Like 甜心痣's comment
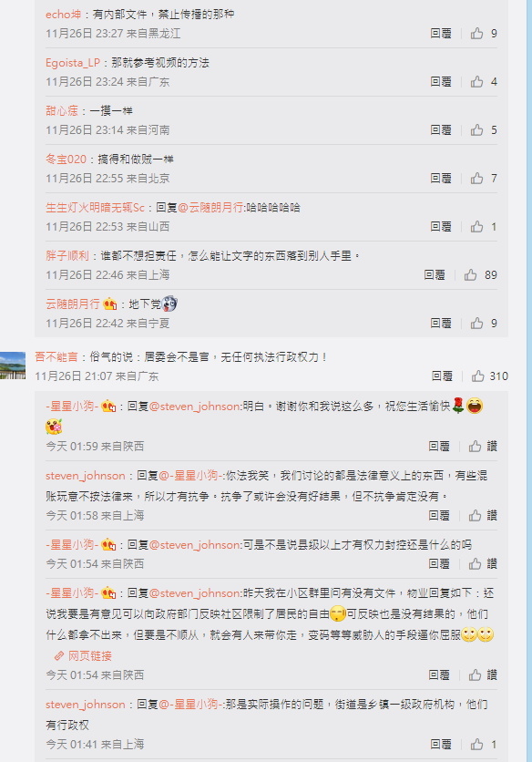532x762 pixels. click(476, 129)
